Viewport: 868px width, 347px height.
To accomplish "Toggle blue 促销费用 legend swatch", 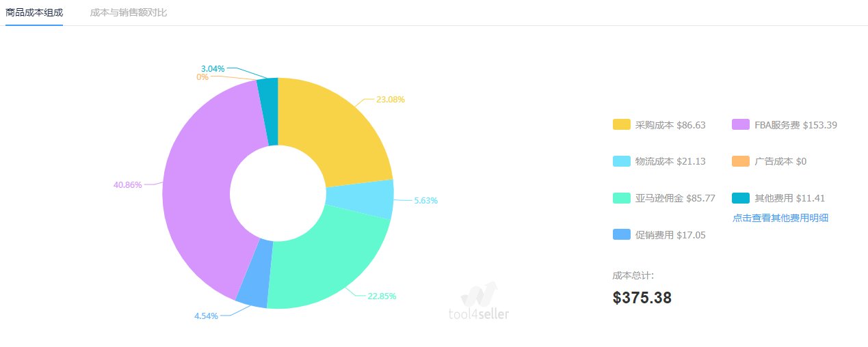I will pos(621,235).
